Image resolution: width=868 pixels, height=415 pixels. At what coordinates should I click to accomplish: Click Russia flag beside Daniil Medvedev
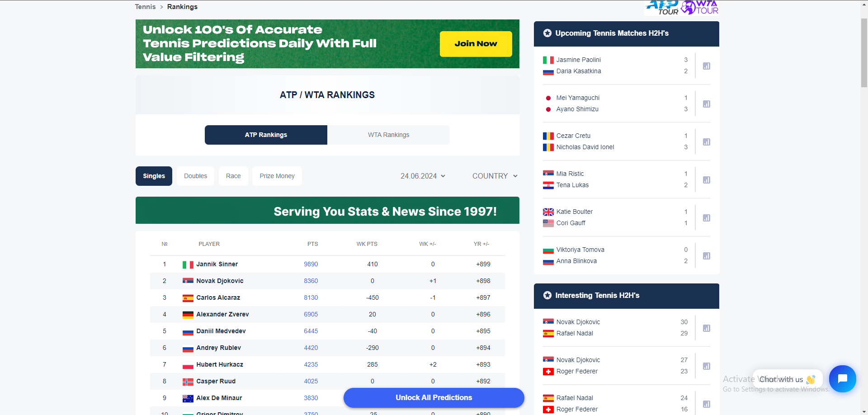point(188,331)
